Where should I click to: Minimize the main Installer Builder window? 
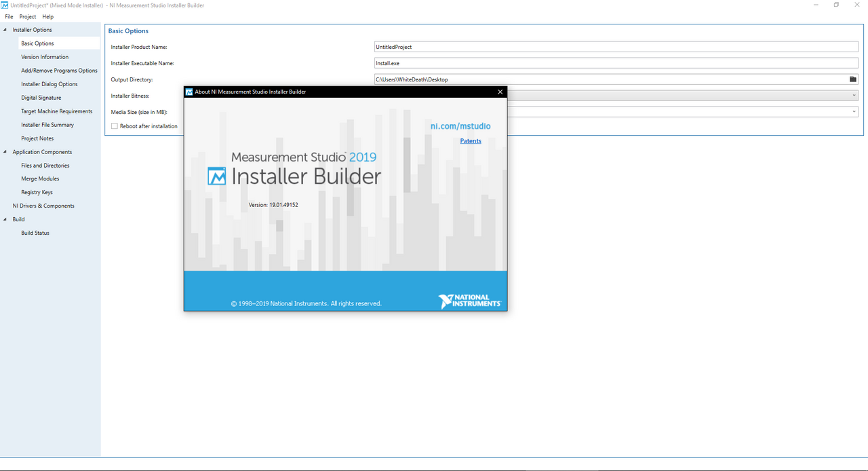click(x=814, y=5)
